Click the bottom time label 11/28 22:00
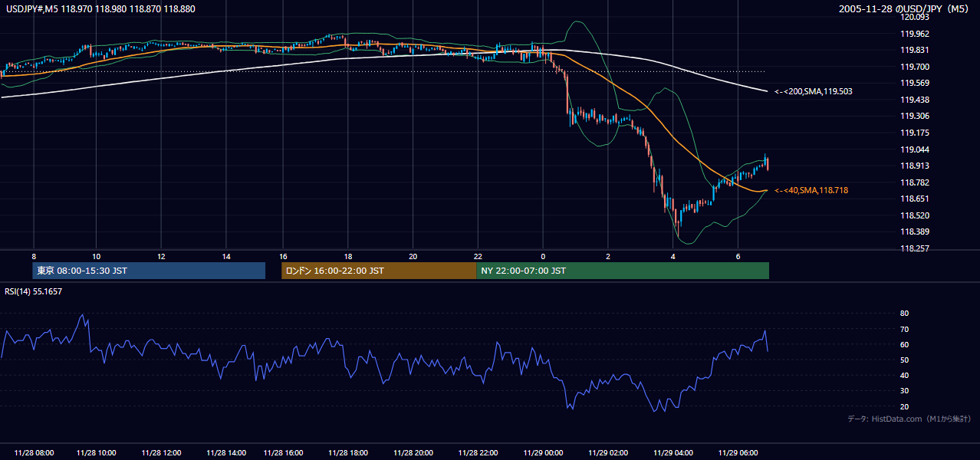 (x=478, y=453)
